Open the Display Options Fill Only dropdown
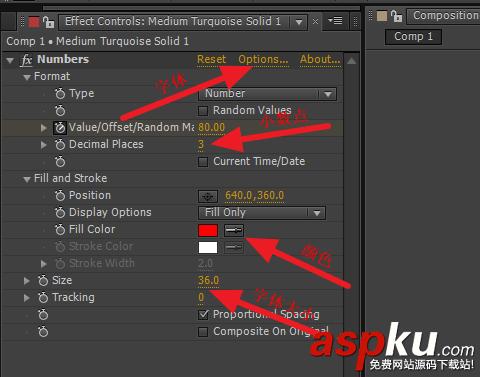Viewport: 480px width, 377px height. 262,213
